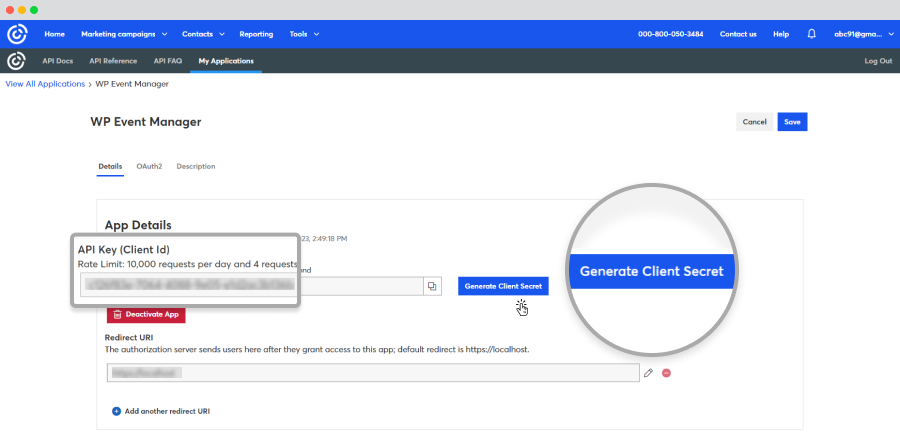The width and height of the screenshot is (900, 440).
Task: Switch to the OAuth2 tab
Action: tap(149, 166)
